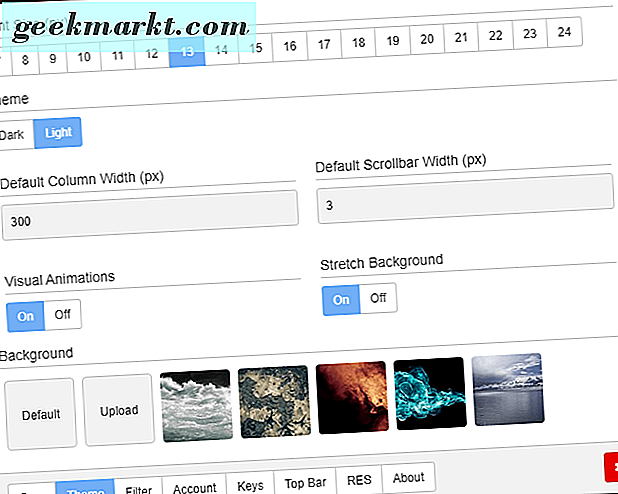Switch to the Keys tab
This screenshot has height=494, width=618.
(250, 485)
